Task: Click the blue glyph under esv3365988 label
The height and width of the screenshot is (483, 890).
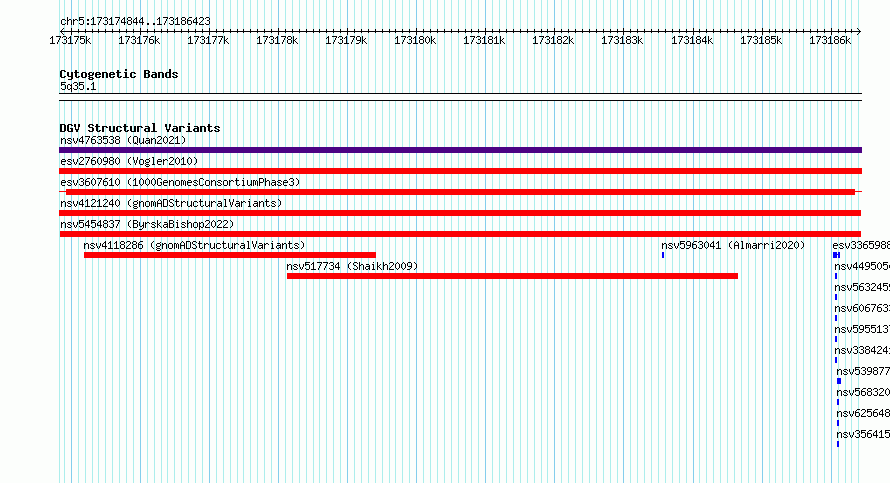Action: point(837,255)
